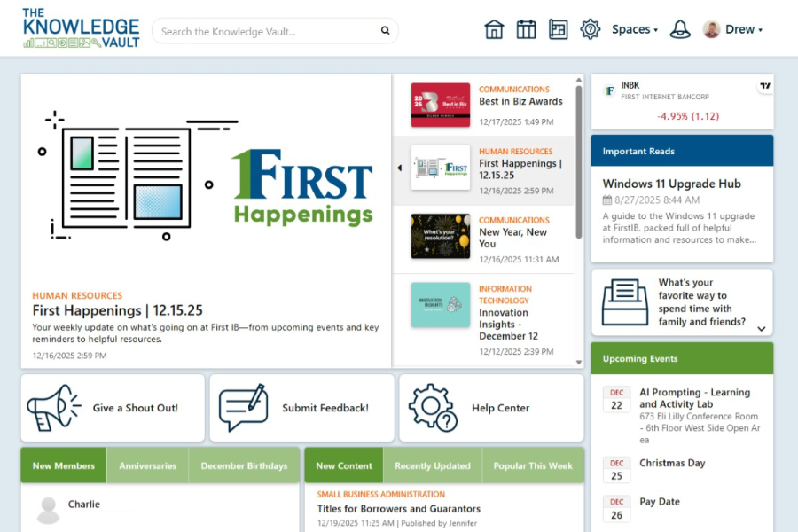The image size is (798, 532).
Task: Open the Spaces dropdown
Action: (632, 28)
